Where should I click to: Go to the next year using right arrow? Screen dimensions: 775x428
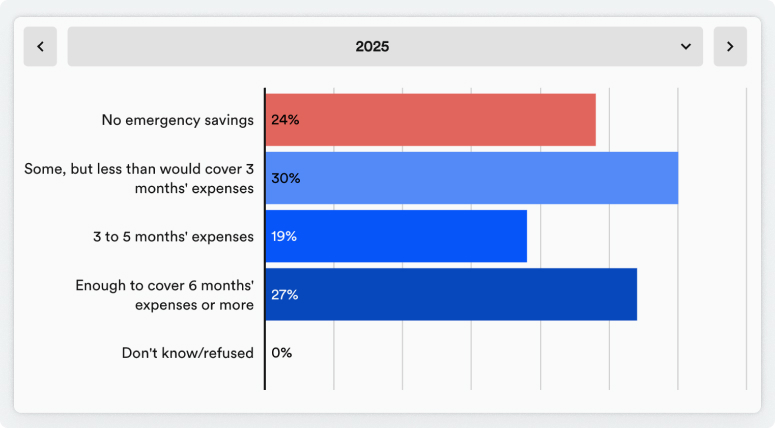pos(730,47)
